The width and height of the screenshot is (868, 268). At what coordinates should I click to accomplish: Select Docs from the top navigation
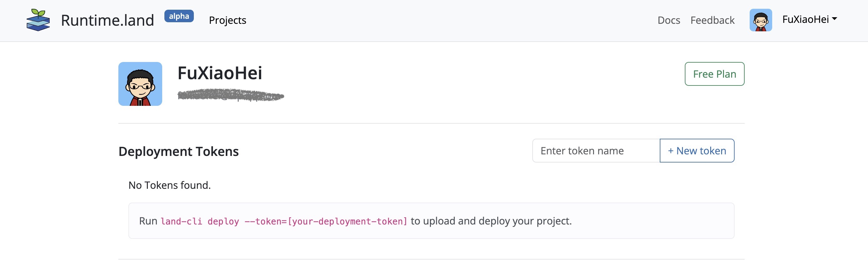tap(669, 20)
